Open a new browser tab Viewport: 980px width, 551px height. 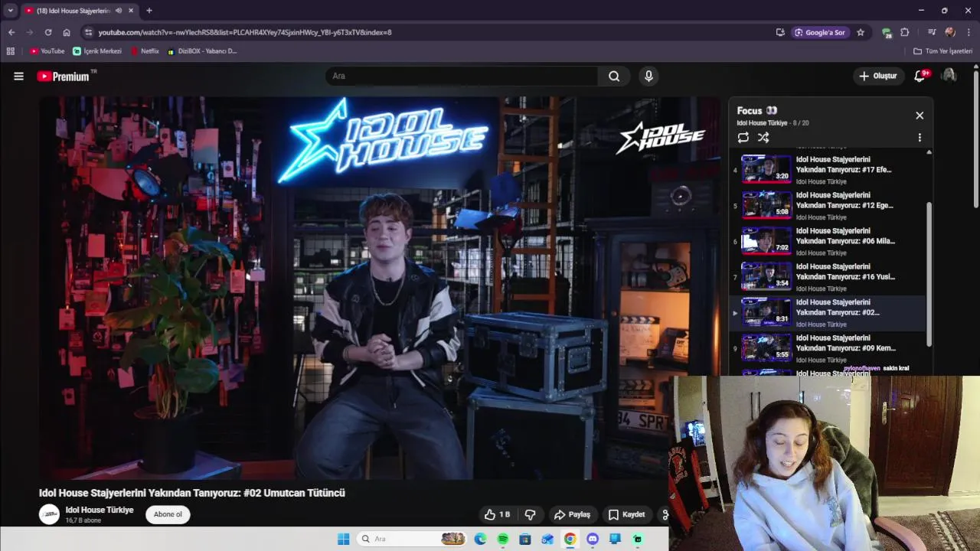point(149,11)
